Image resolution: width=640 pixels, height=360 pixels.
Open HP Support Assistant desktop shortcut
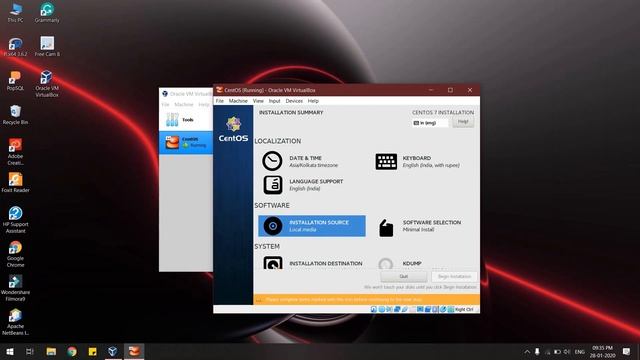15,220
